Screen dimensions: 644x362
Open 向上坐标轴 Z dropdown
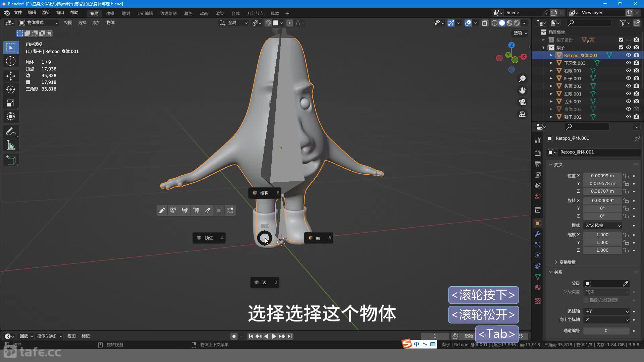click(607, 320)
